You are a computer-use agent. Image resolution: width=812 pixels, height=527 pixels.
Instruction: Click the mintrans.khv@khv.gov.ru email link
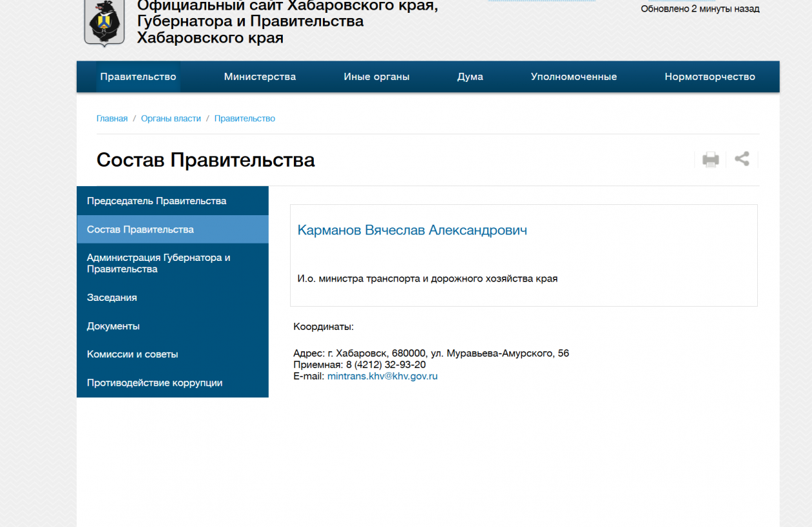(x=382, y=376)
